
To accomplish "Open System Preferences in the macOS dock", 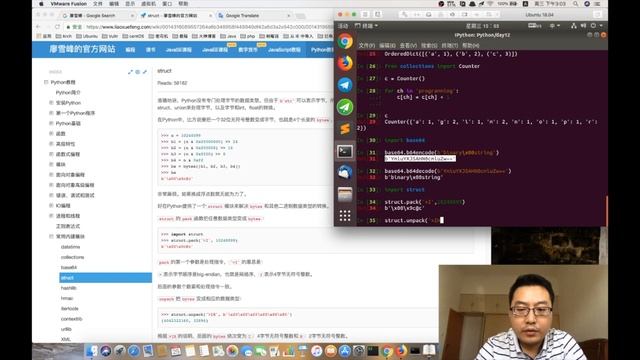I will coord(359,351).
